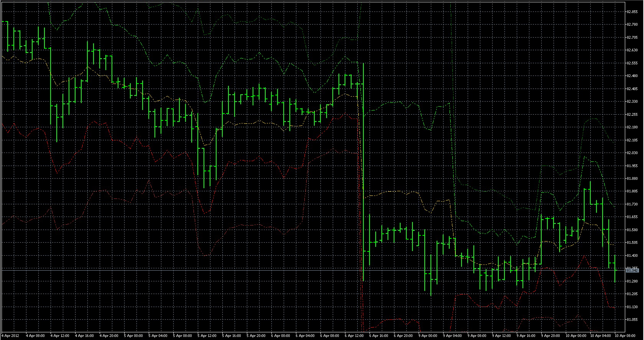Viewport: 644px width, 340px height.
Task: Select the 9 Apr 16:00 time label
Action: click(526, 336)
